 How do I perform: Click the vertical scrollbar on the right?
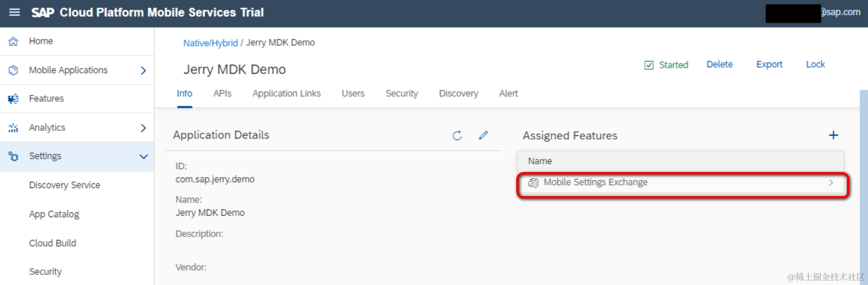click(x=863, y=184)
